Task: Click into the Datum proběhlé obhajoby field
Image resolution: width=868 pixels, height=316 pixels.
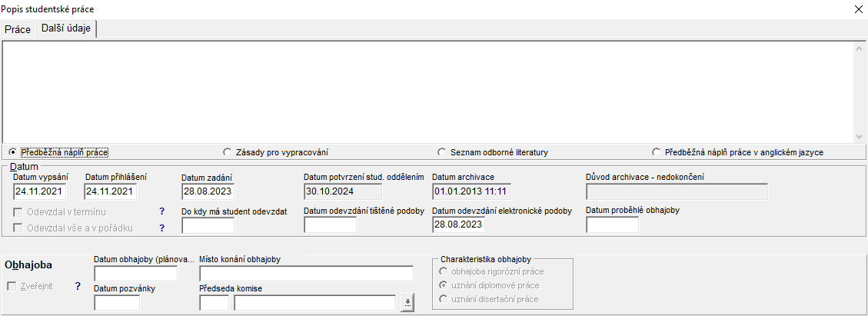Action: 612,225
